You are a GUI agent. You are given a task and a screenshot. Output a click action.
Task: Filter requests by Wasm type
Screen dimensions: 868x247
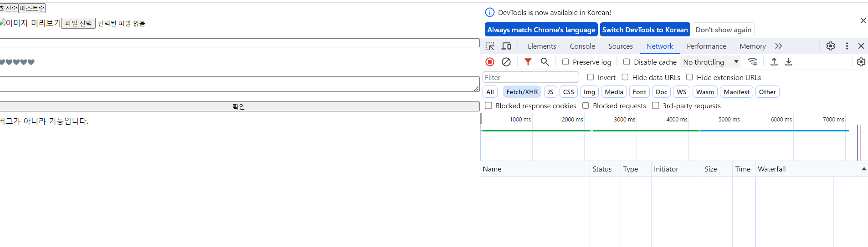click(x=705, y=92)
